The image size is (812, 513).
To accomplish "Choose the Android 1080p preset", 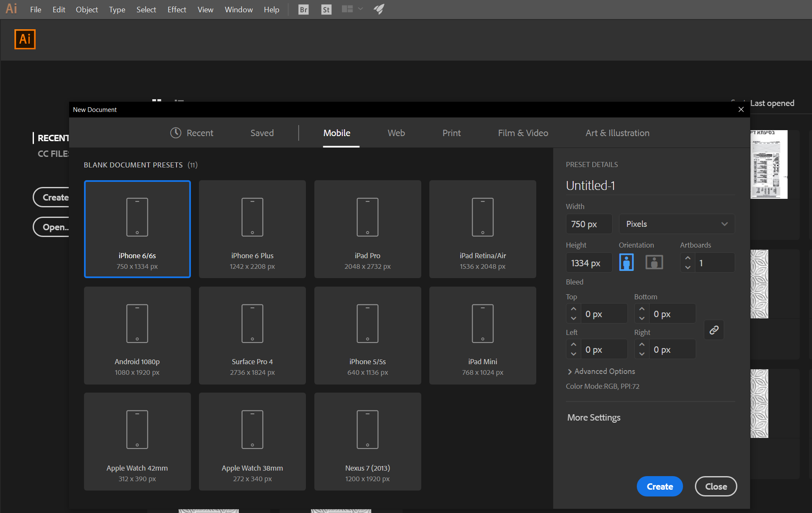I will coord(137,335).
